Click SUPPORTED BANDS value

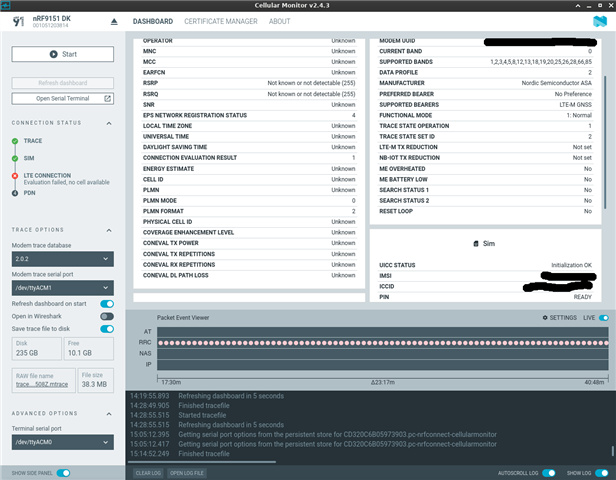click(541, 62)
